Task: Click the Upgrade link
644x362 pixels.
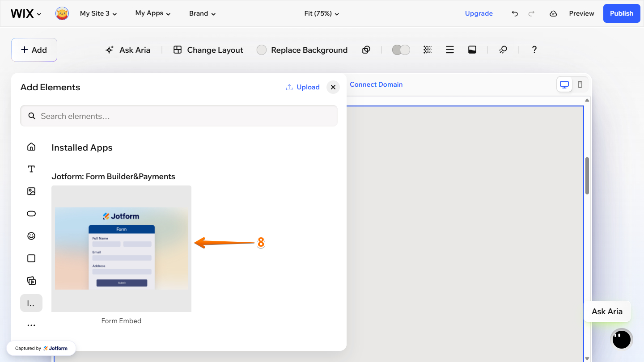Action: coord(479,13)
